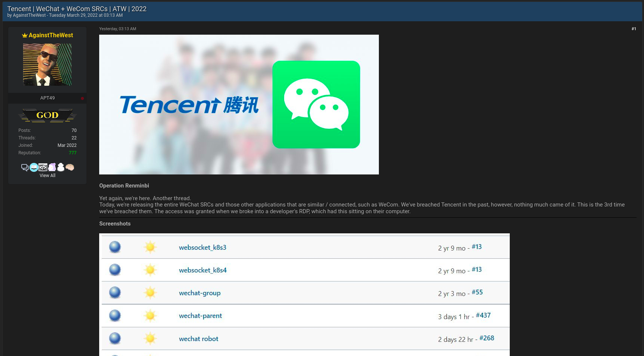Click the Posts count 70
The image size is (644, 356).
pos(74,130)
